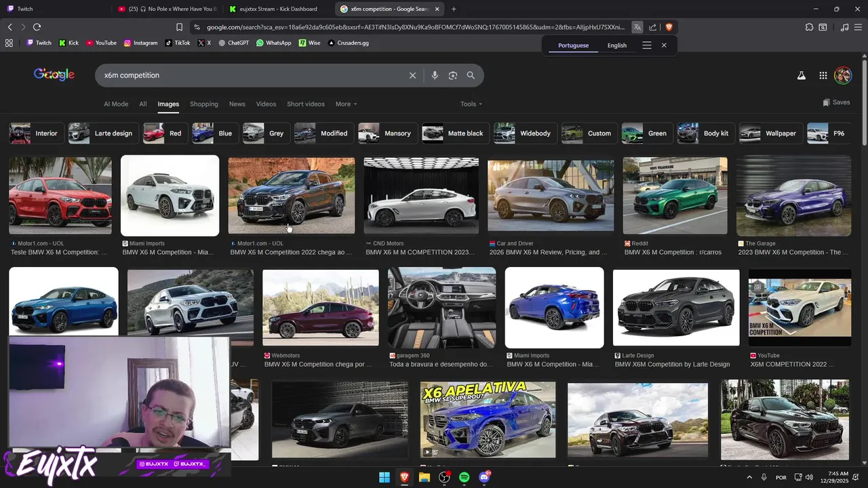
Task: Open the Saves link
Action: pos(836,102)
